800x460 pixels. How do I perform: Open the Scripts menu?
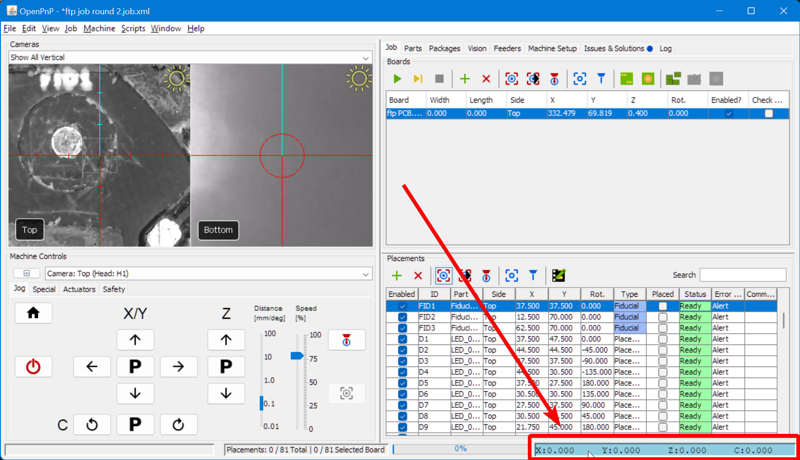(x=133, y=29)
